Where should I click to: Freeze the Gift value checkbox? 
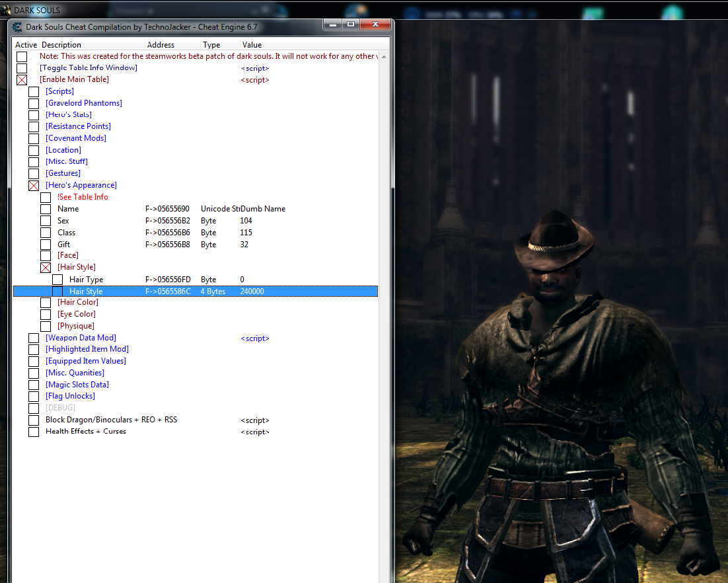(46, 245)
